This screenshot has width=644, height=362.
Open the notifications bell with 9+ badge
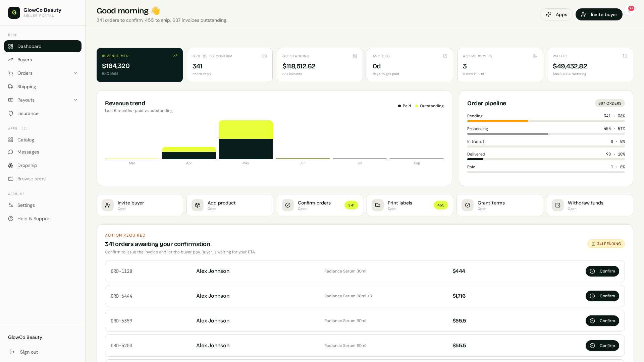pyautogui.click(x=630, y=10)
